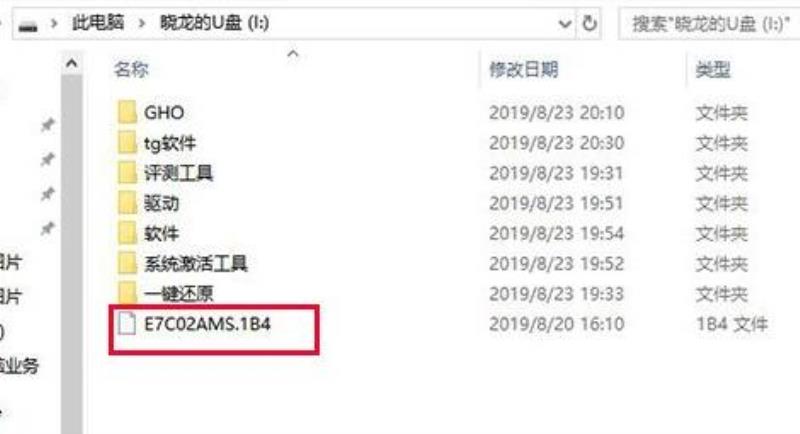The height and width of the screenshot is (434, 800).
Task: Open the GHO folder icon
Action: (127, 112)
